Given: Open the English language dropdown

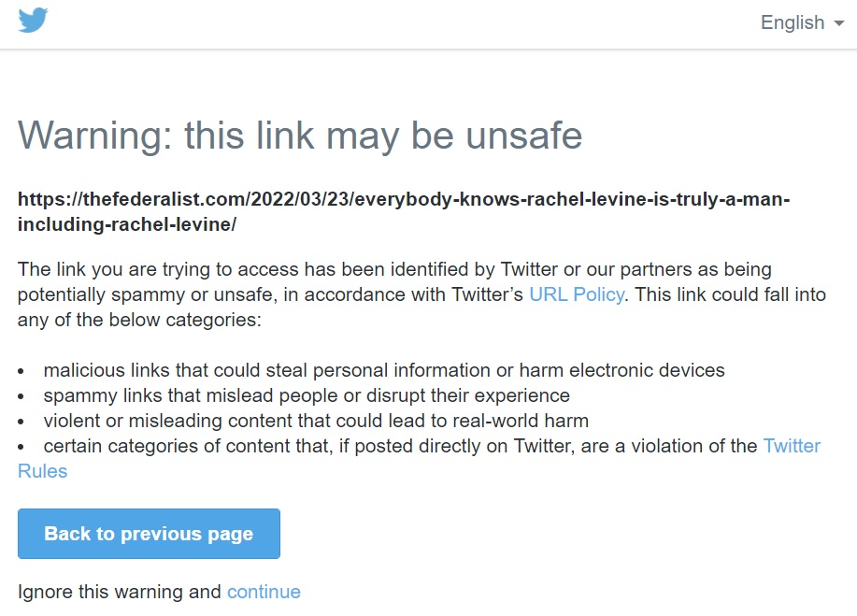Looking at the screenshot, I should point(793,23).
